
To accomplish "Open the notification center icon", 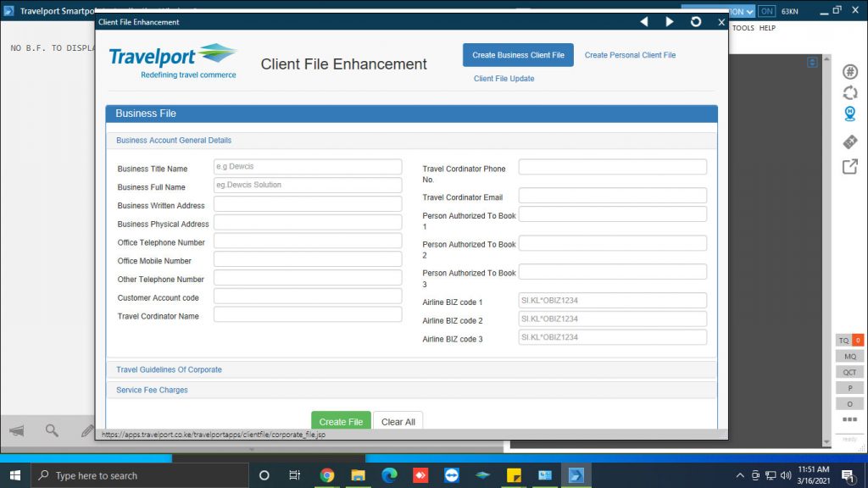I will (x=848, y=475).
